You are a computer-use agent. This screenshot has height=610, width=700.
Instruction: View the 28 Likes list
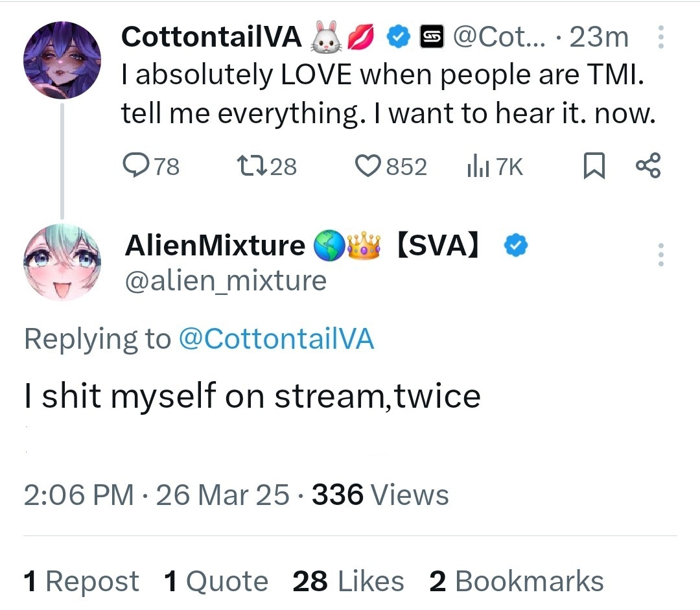pos(348,581)
